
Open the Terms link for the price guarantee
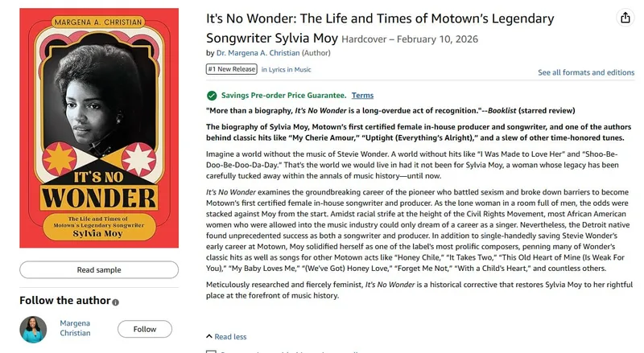pos(362,95)
